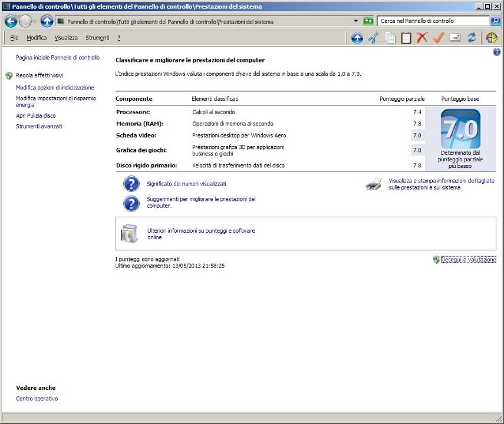504x424 pixels.
Task: Click the green refresh button beside the address bar
Action: click(368, 21)
